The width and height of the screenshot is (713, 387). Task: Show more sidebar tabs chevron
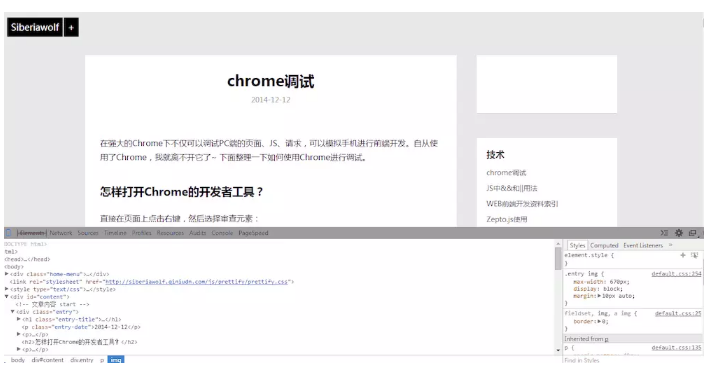tap(670, 245)
